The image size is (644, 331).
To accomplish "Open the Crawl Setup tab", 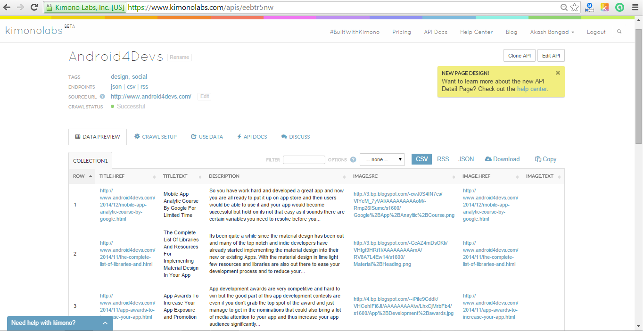I will 156,137.
